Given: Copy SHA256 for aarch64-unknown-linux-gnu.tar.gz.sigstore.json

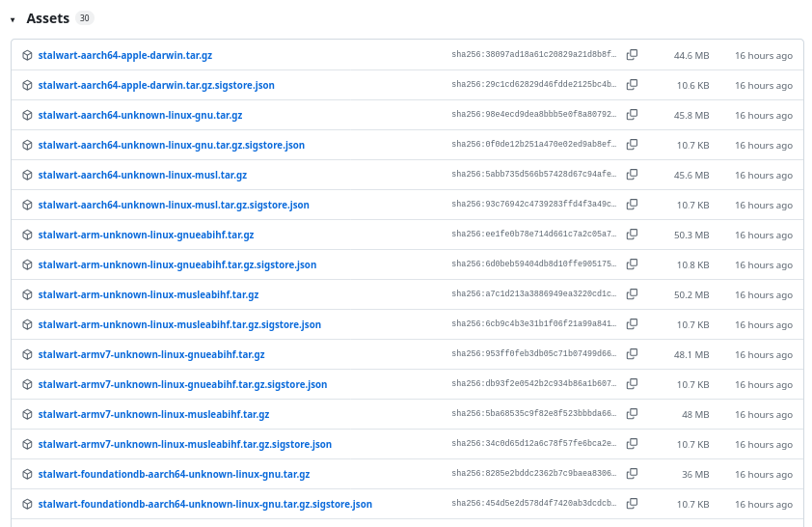Looking at the screenshot, I should 632,145.
